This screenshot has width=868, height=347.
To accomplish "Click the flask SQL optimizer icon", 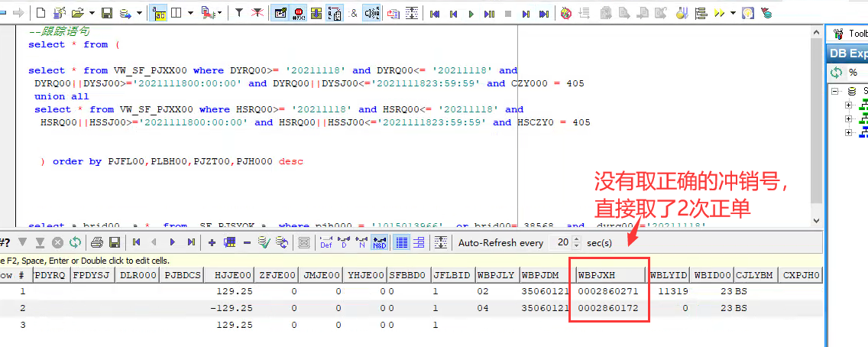I will click(682, 13).
